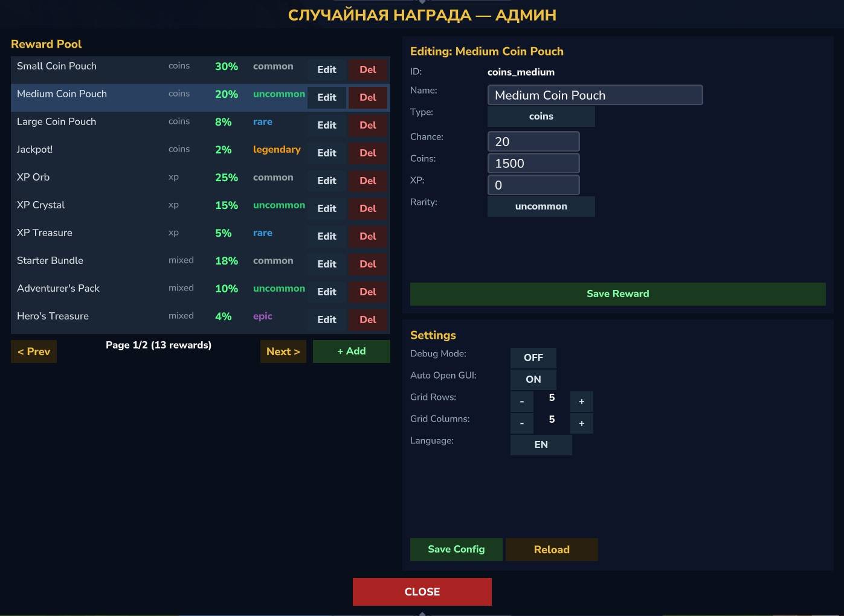The image size is (844, 616).
Task: Decrease Grid Rows with minus button
Action: point(522,402)
